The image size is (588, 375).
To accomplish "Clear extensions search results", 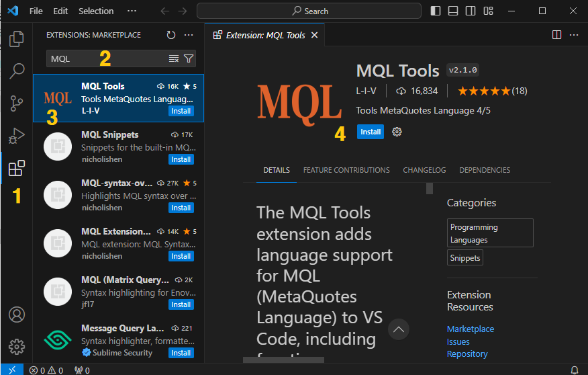I will pos(174,58).
